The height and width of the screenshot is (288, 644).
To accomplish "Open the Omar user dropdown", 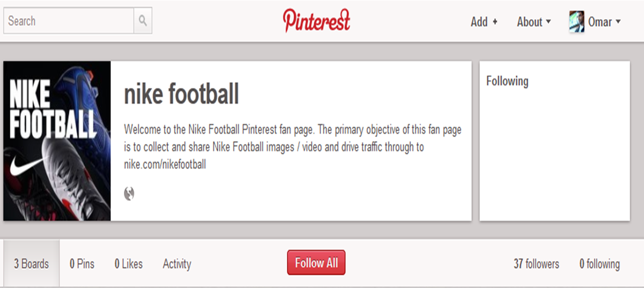I will pos(605,22).
